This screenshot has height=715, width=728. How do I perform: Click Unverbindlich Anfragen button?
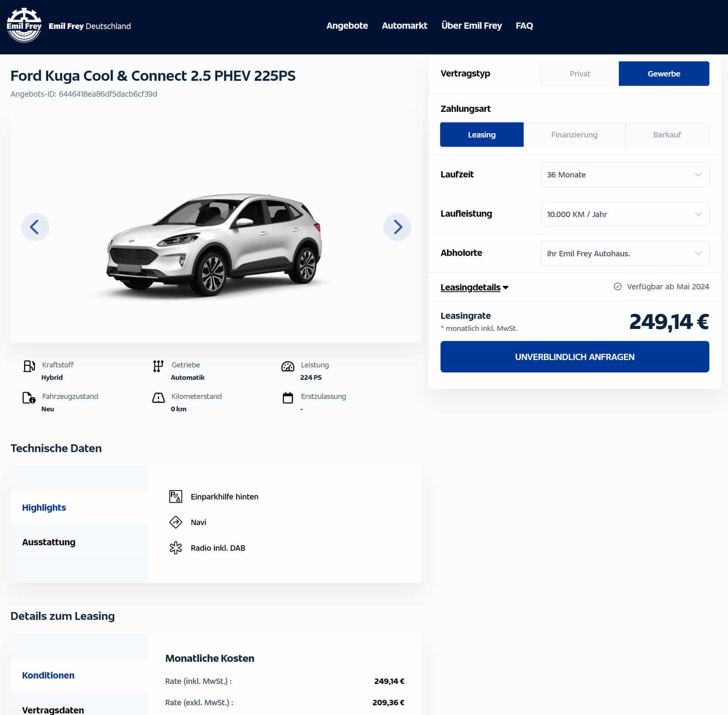[575, 357]
